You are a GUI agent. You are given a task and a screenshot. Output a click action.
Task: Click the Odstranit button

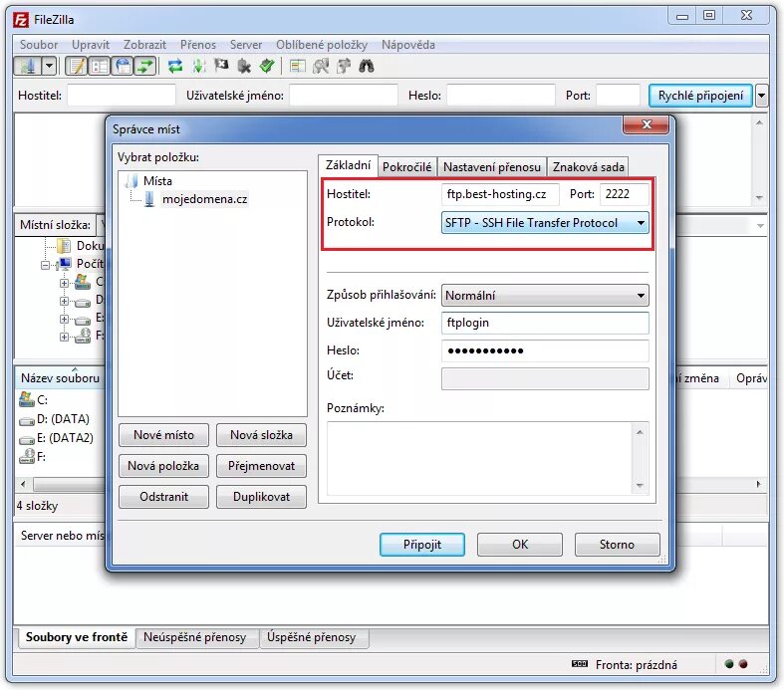pyautogui.click(x=163, y=497)
